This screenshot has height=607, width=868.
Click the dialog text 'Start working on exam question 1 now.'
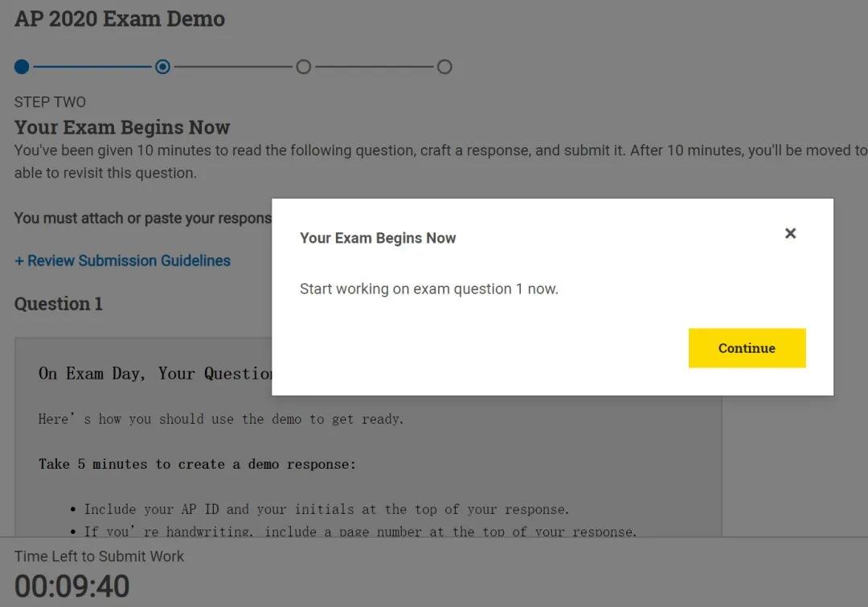click(429, 289)
